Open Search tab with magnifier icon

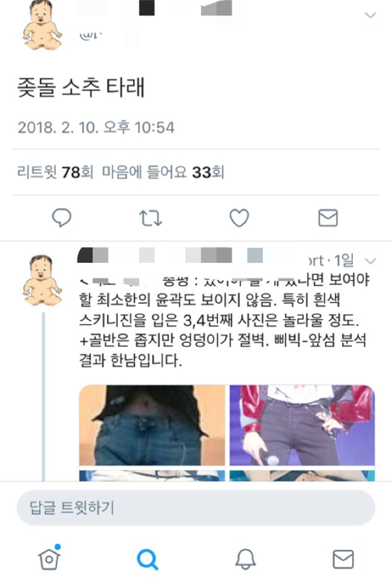(148, 559)
